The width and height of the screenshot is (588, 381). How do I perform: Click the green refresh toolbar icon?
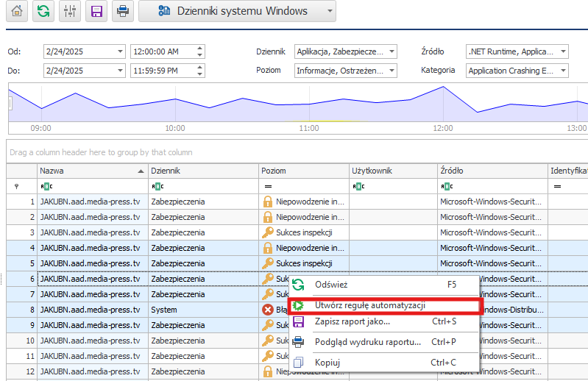(43, 11)
